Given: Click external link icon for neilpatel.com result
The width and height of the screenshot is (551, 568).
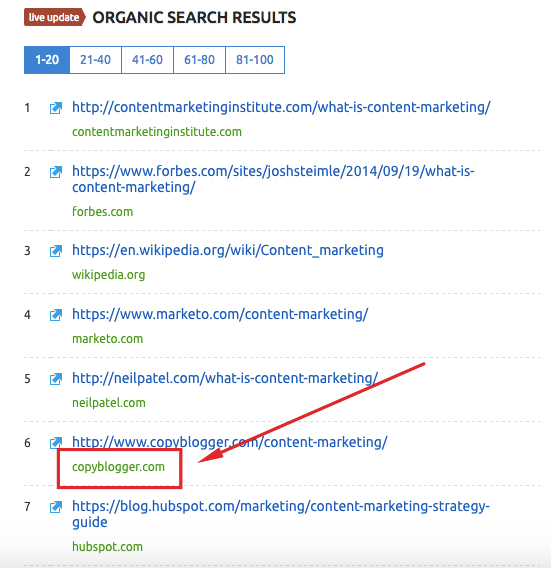Looking at the screenshot, I should pyautogui.click(x=56, y=379).
